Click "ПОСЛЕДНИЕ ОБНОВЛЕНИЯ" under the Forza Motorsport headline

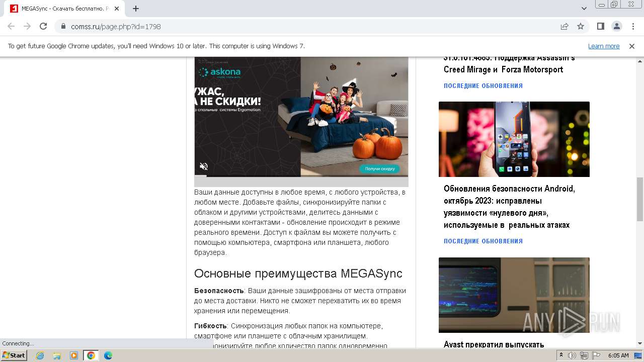tap(483, 86)
